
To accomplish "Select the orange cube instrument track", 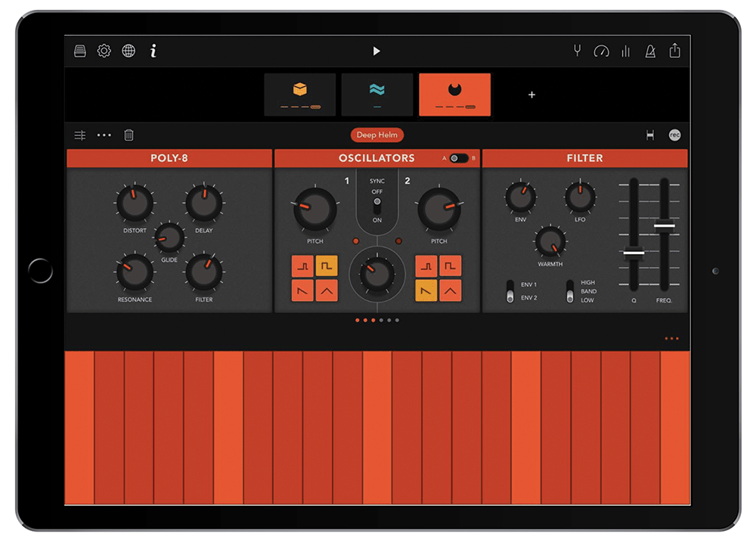I will [300, 95].
